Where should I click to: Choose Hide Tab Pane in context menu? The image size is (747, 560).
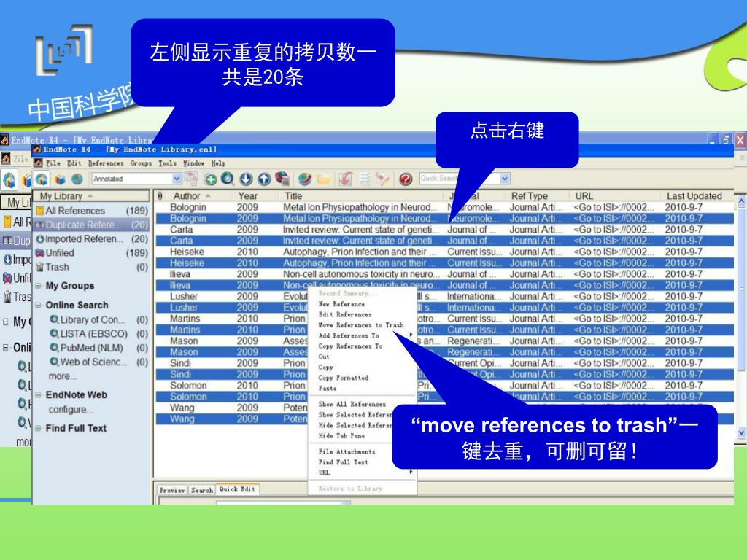(341, 436)
